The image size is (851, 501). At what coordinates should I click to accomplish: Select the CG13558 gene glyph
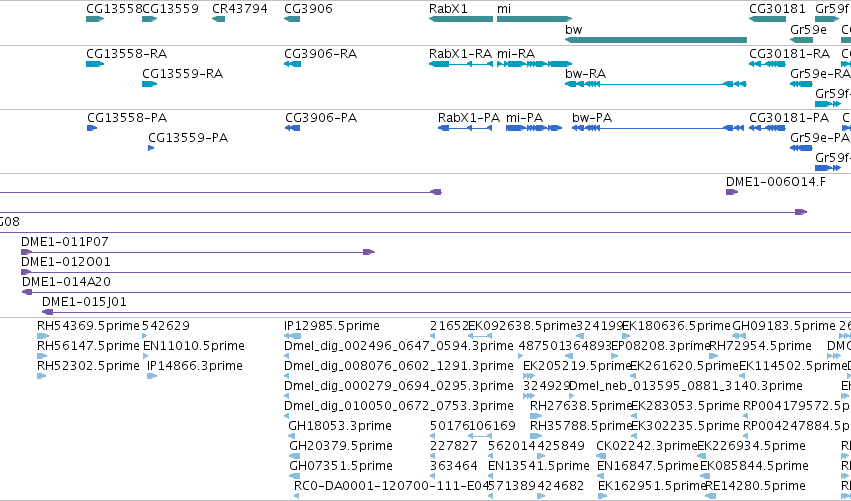[x=95, y=19]
